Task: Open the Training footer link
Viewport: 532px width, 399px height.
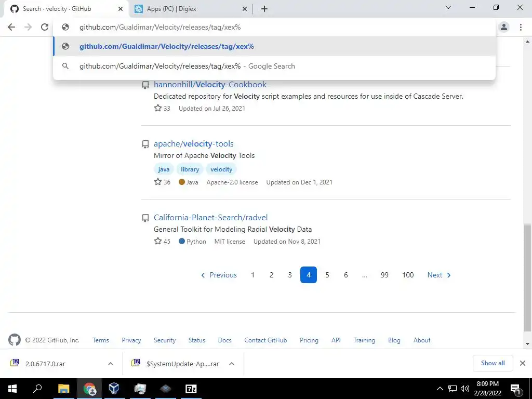Action: (x=364, y=340)
